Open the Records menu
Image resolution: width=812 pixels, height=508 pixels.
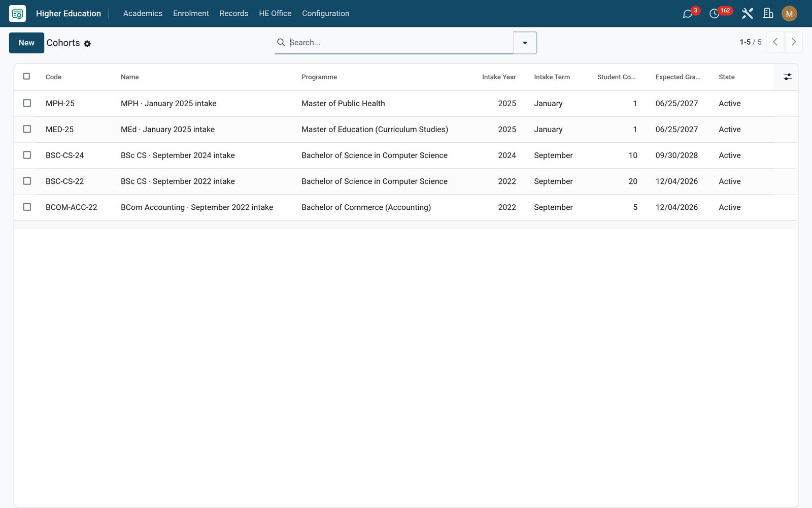(x=234, y=14)
